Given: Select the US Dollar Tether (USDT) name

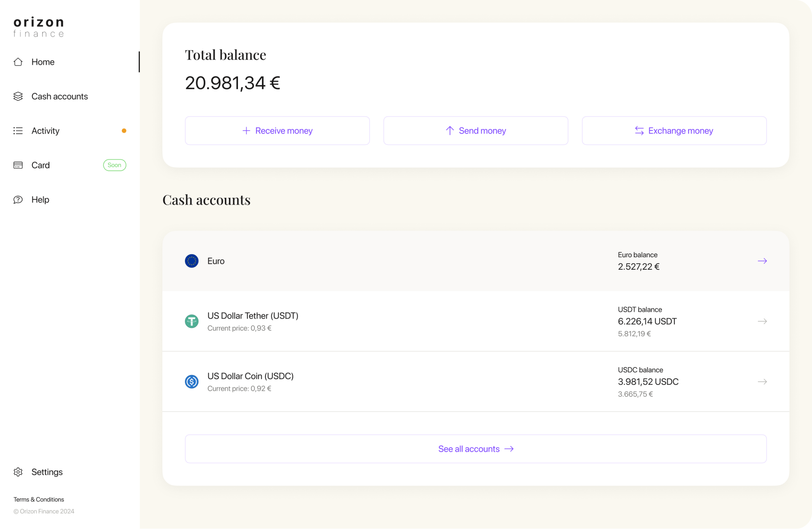Looking at the screenshot, I should (x=253, y=316).
